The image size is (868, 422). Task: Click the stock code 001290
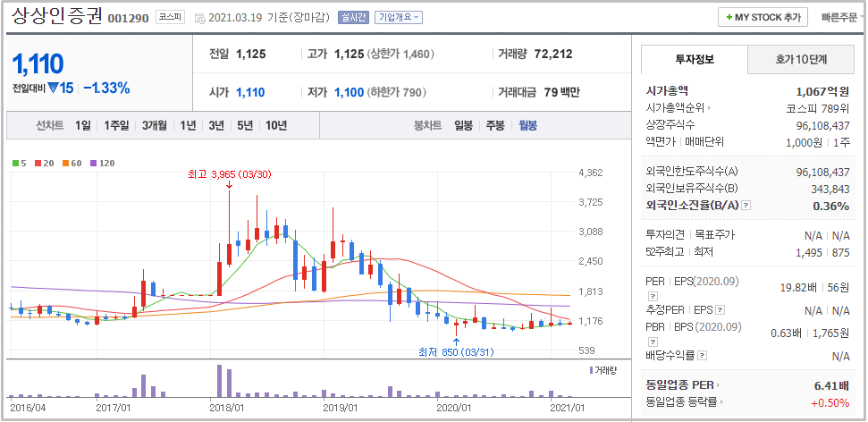pyautogui.click(x=129, y=18)
